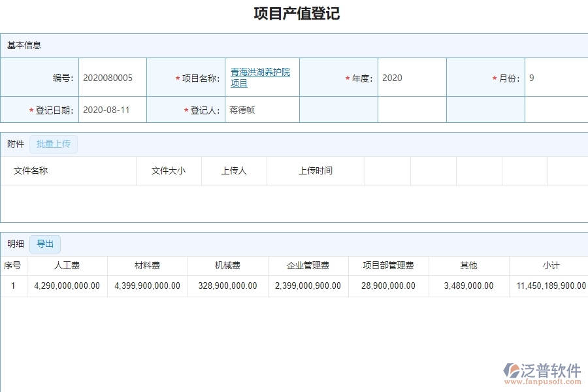Click the 文件名称 file name column header

pyautogui.click(x=29, y=171)
